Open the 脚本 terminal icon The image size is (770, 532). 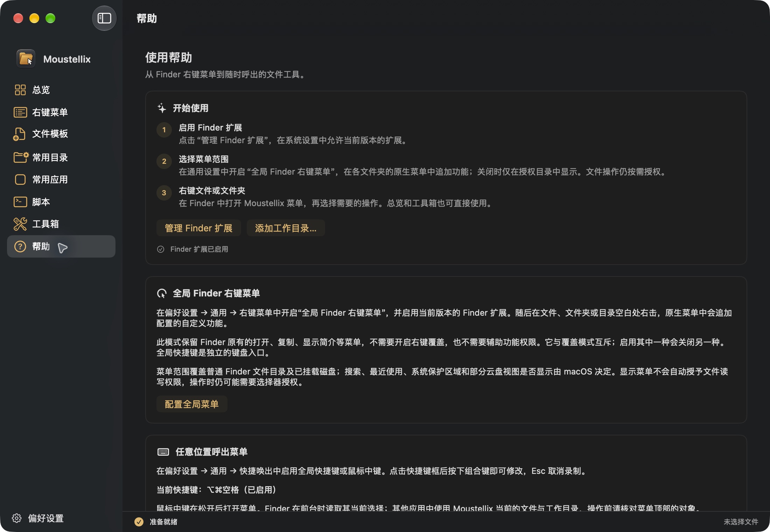pos(20,202)
